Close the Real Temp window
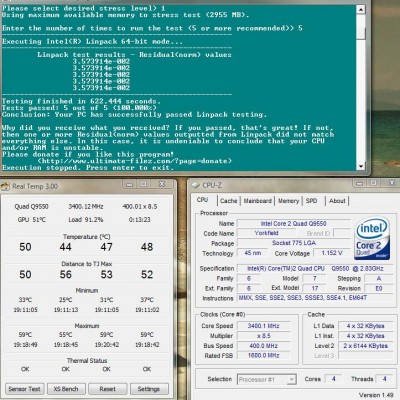 point(162,184)
